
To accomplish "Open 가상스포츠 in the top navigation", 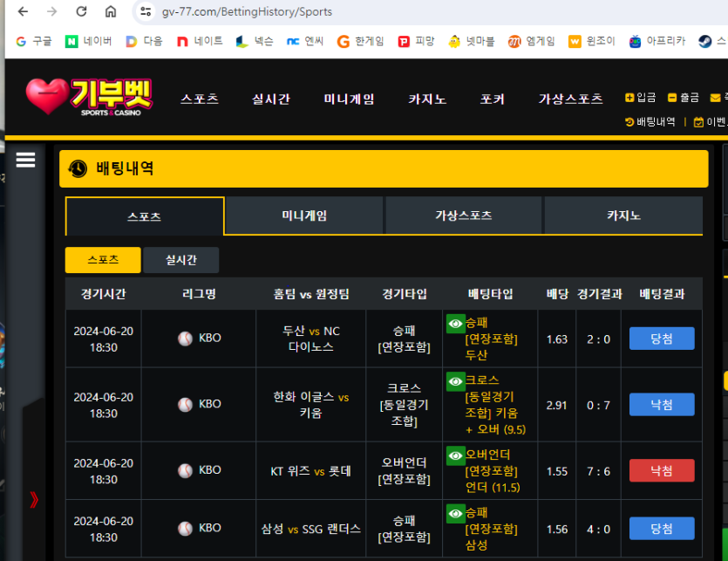I will coord(570,99).
